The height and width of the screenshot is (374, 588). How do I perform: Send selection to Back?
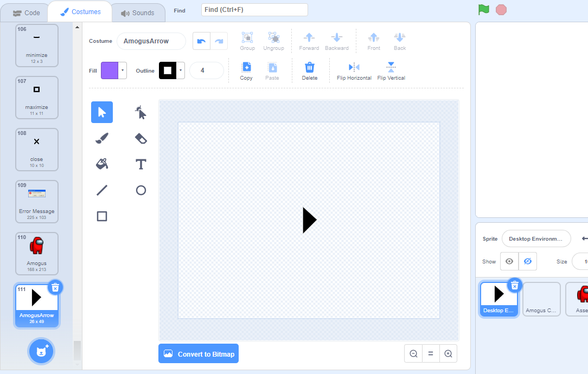pos(399,41)
